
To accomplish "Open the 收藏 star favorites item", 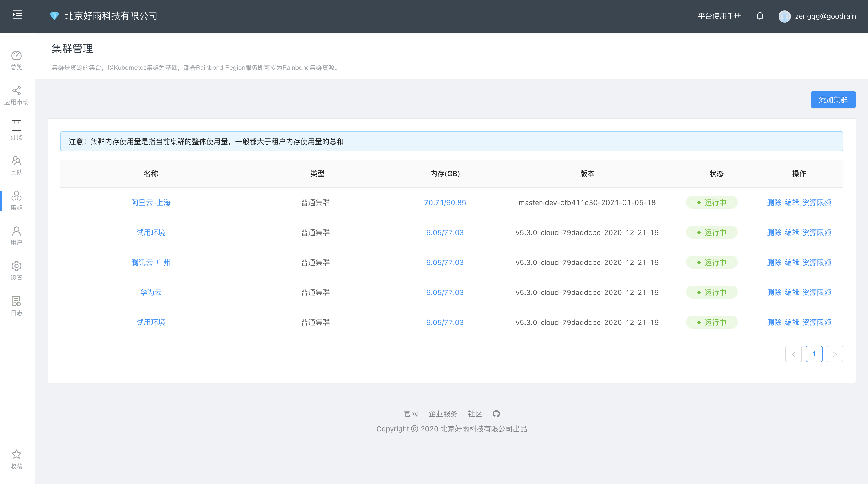I will (x=17, y=459).
